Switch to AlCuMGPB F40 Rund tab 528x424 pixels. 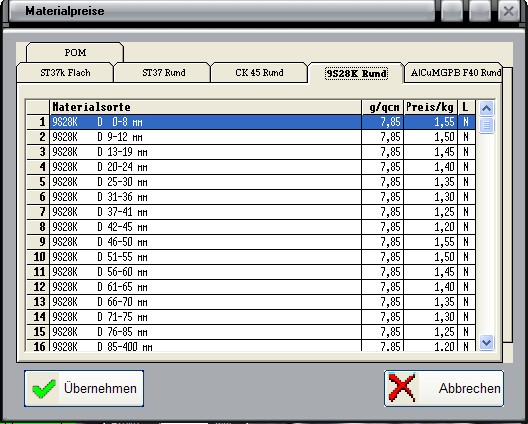454,73
